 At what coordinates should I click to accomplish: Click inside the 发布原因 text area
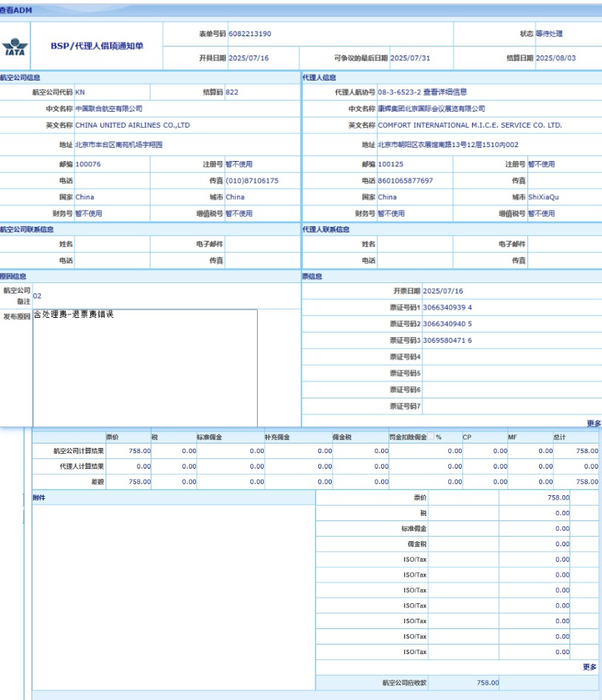pyautogui.click(x=145, y=367)
